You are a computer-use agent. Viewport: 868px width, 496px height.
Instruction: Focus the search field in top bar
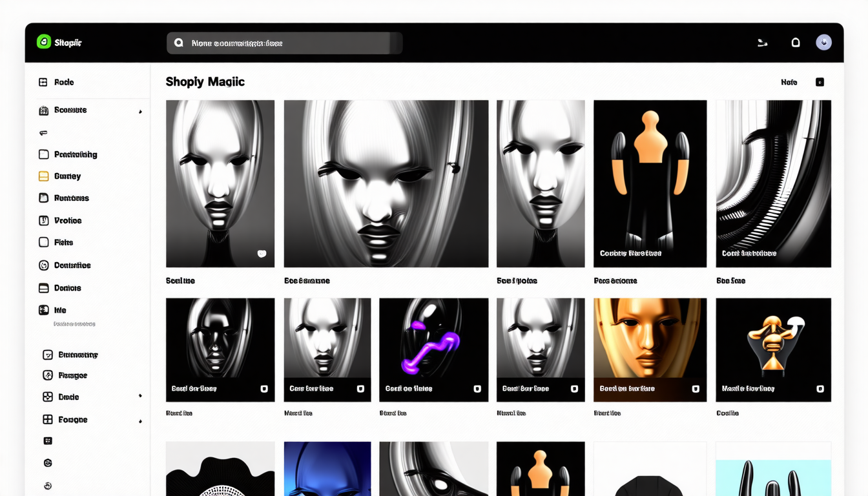click(x=284, y=43)
